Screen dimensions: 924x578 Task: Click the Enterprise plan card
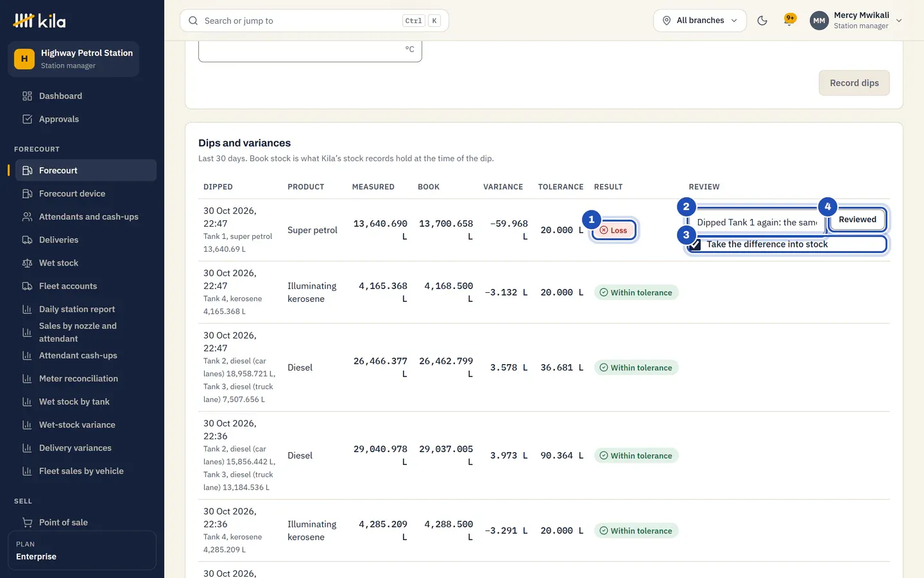(82, 550)
